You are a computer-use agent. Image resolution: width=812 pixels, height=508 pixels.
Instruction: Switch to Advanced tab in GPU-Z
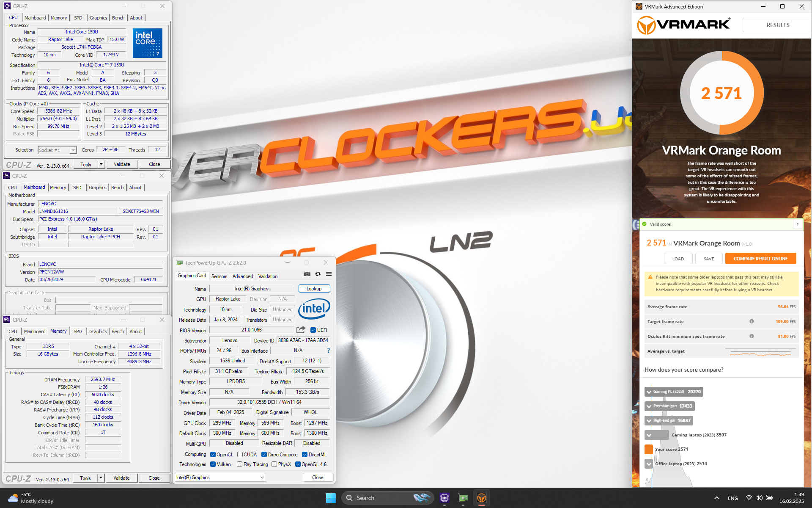(x=243, y=276)
